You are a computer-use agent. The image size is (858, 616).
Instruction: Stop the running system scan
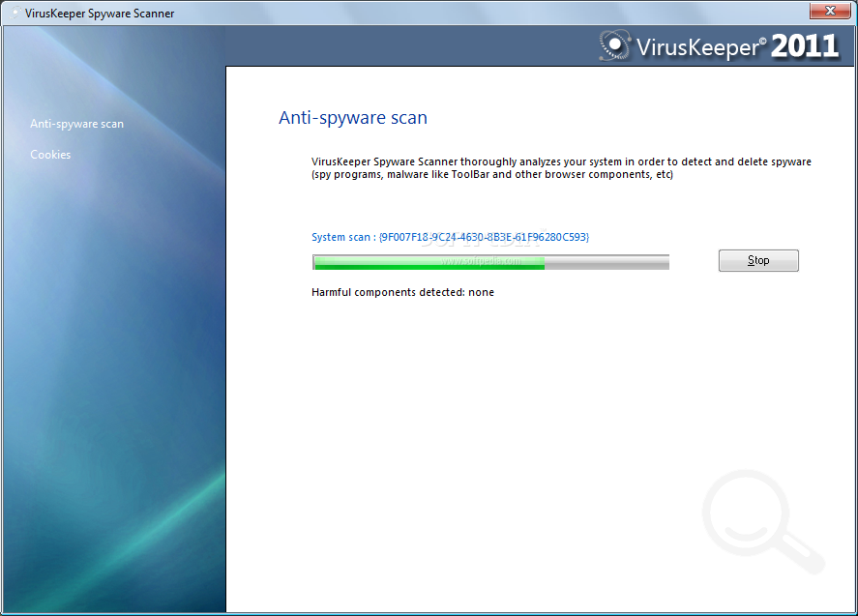pos(758,260)
